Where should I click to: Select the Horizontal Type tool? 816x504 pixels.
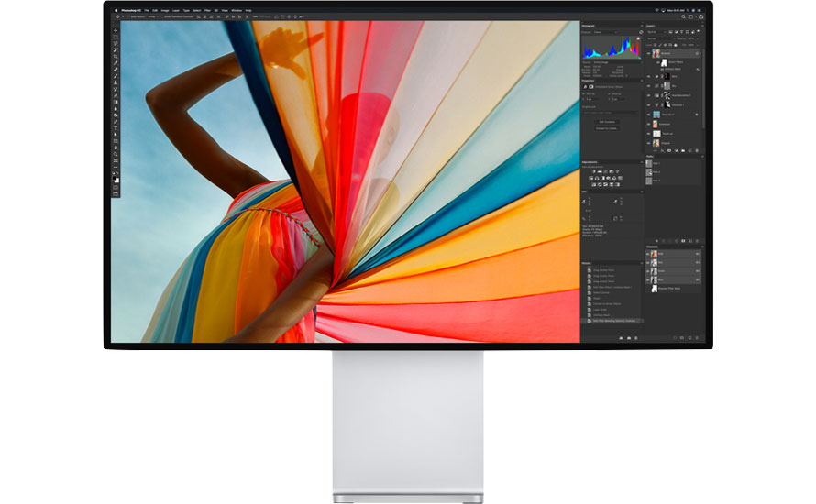116,128
